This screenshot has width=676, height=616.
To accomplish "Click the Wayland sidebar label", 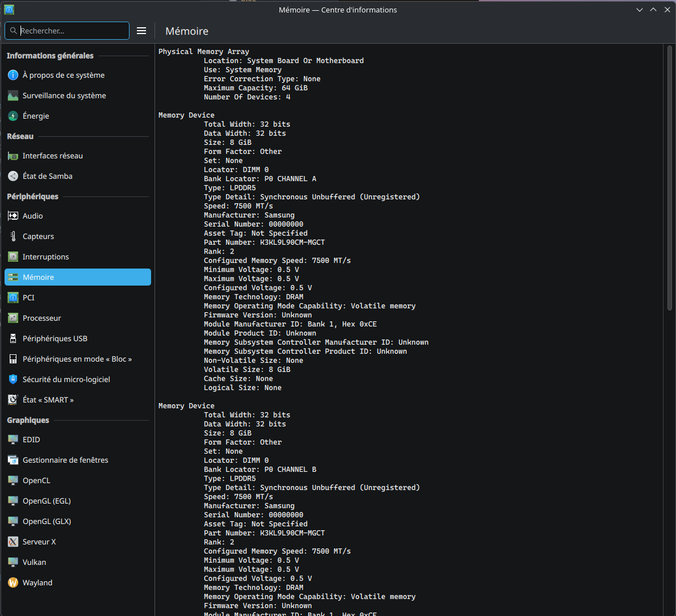I will (x=37, y=583).
